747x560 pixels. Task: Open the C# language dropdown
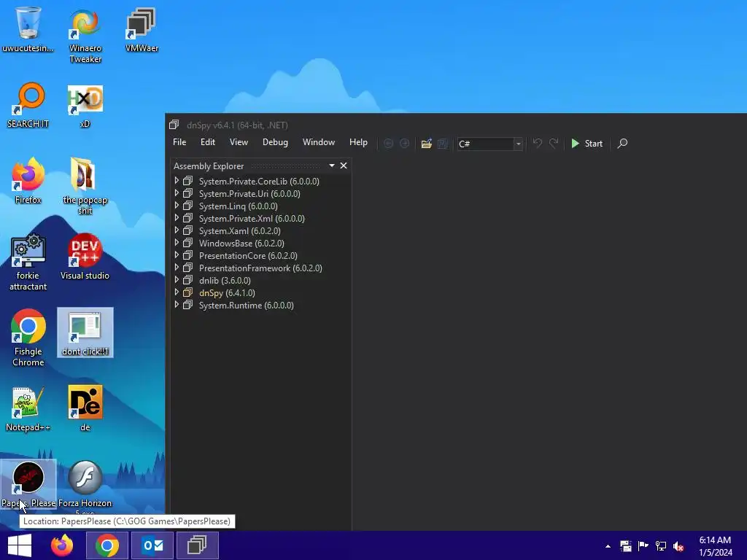519,144
